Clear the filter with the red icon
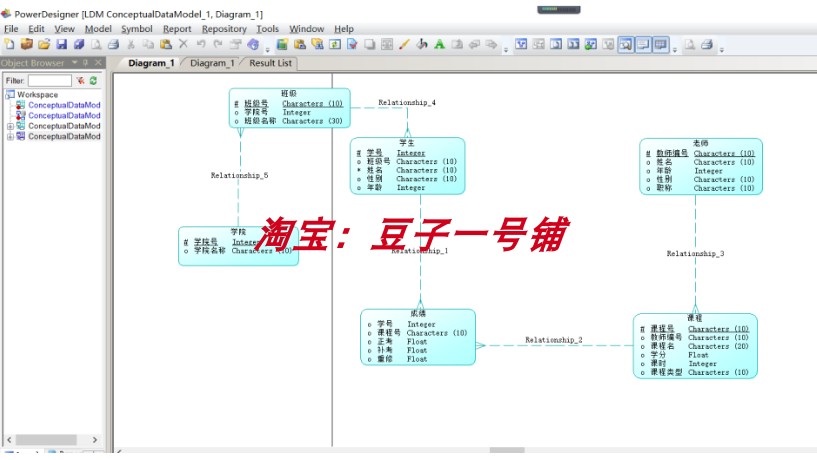This screenshot has height=460, width=817. [80, 81]
